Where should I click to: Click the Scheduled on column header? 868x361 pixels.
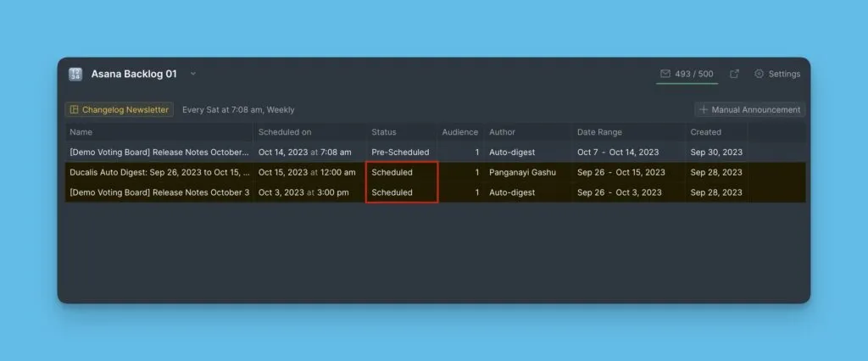[x=284, y=132]
